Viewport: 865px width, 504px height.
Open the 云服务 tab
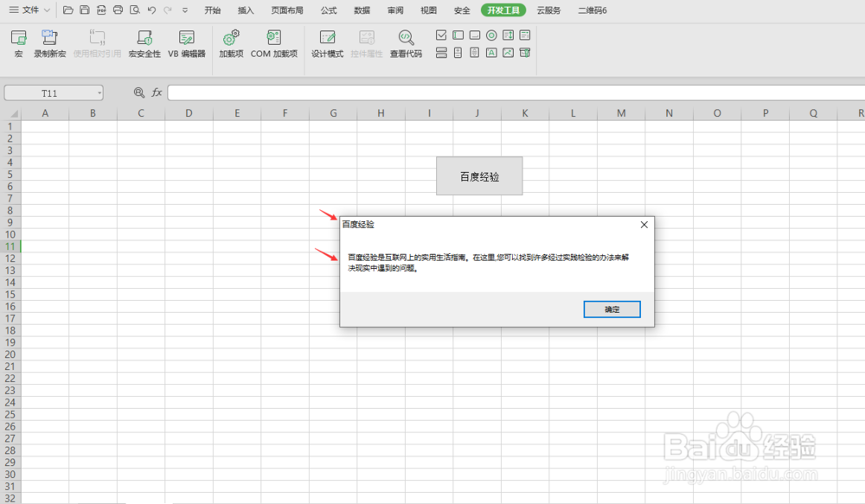pos(548,10)
